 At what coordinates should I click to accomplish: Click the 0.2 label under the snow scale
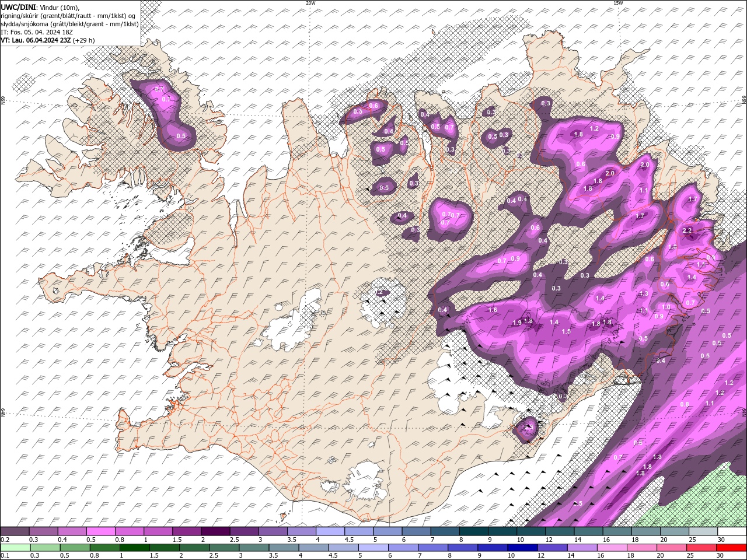pyautogui.click(x=4, y=540)
